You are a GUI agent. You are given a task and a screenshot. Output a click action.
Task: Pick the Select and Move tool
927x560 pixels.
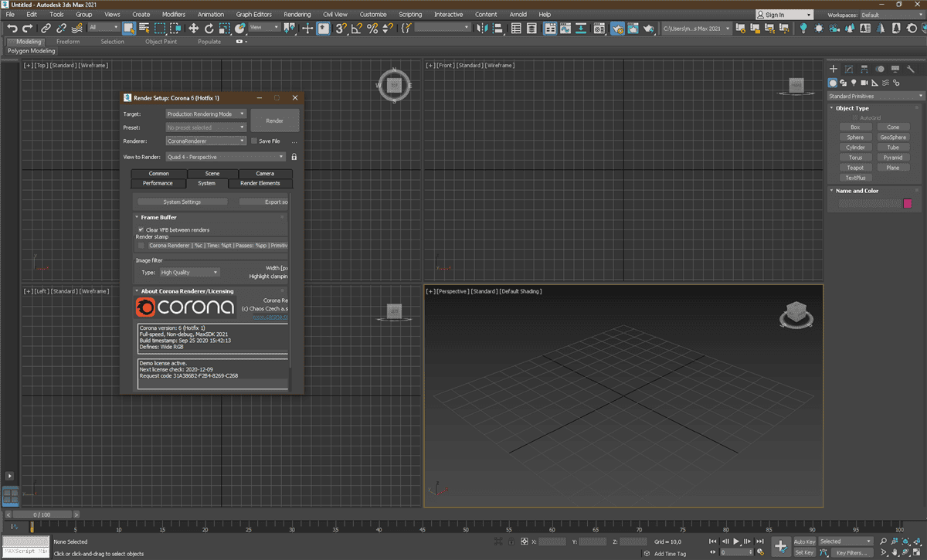(193, 28)
